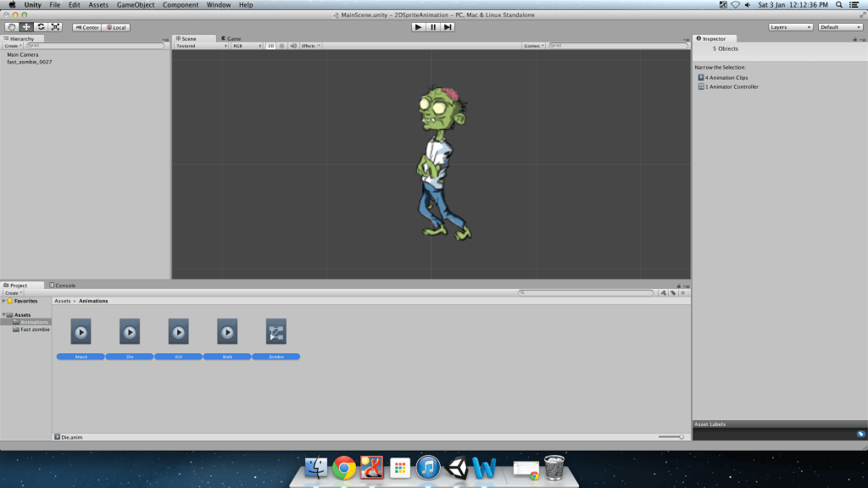This screenshot has height=488, width=868.
Task: Select the Fast zombie folder
Action: 31,330
